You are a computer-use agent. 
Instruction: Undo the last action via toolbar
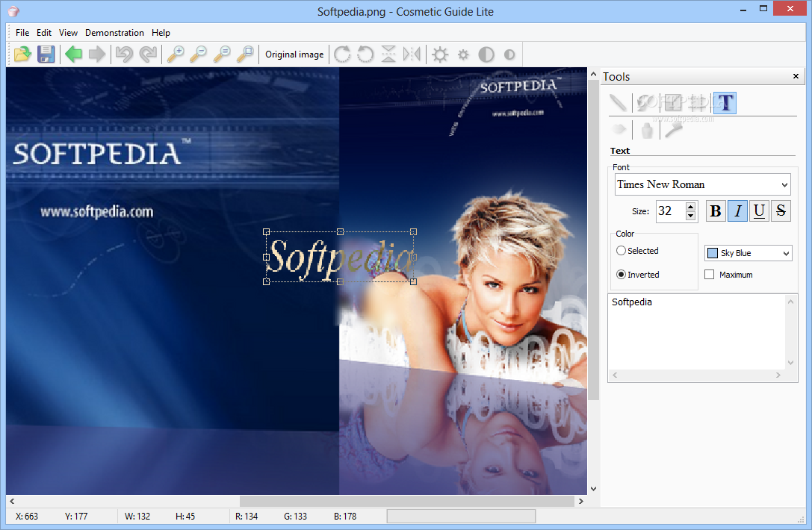point(124,54)
